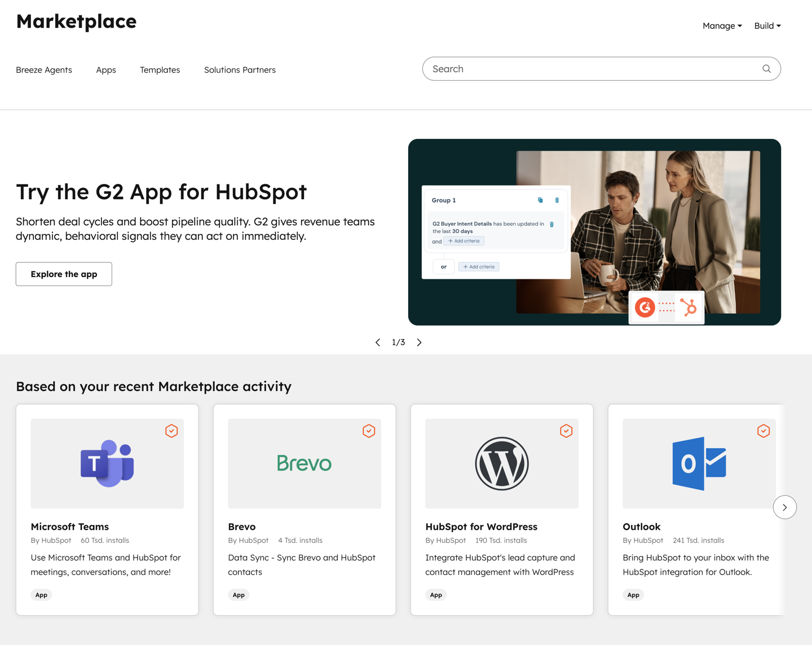Image resolution: width=812 pixels, height=645 pixels.
Task: Switch to the Apps section
Action: (x=106, y=69)
